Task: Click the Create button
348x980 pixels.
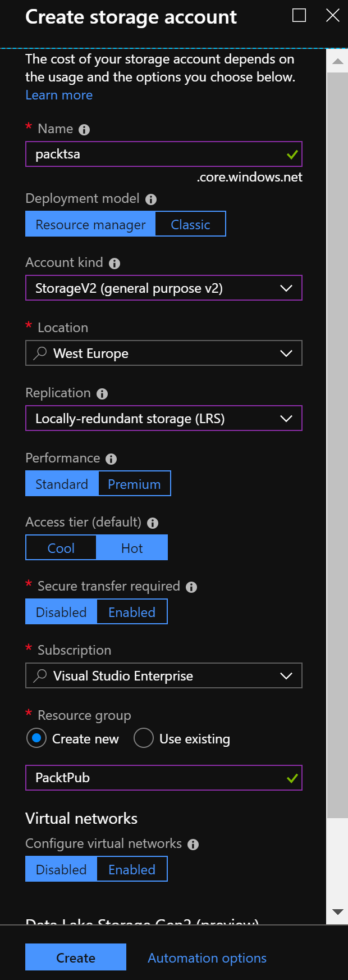Action: (x=76, y=958)
